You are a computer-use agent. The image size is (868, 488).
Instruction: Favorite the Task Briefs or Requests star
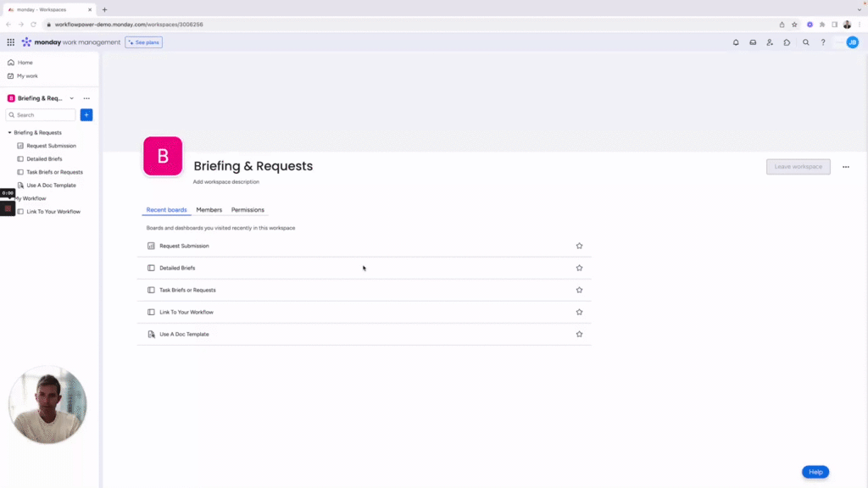pyautogui.click(x=579, y=290)
